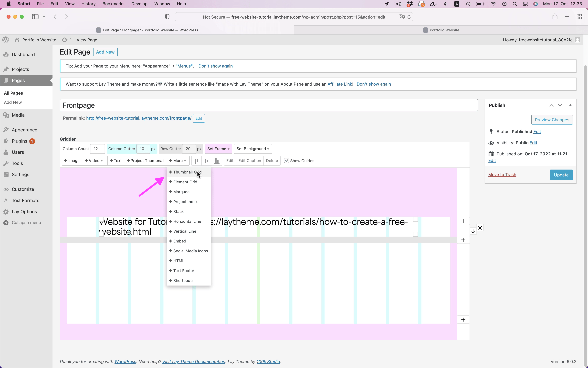The height and width of the screenshot is (368, 588).
Task: Collapse the admin sidebar menu
Action: click(x=26, y=222)
